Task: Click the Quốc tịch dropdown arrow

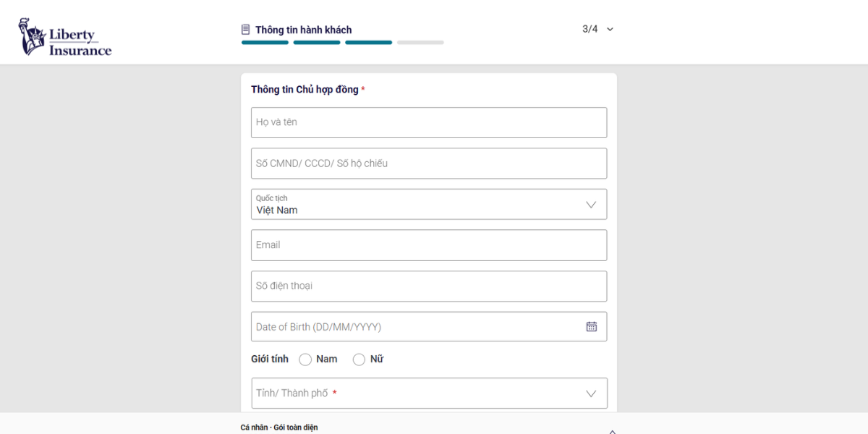Action: click(591, 205)
